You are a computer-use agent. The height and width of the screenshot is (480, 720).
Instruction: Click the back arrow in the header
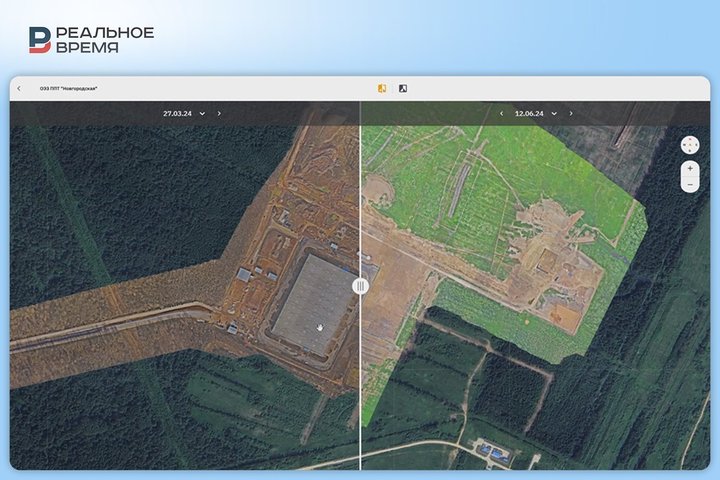[x=18, y=88]
